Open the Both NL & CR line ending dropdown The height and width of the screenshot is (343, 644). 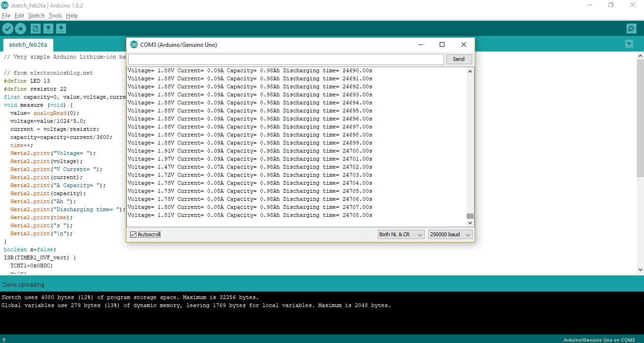click(x=401, y=234)
